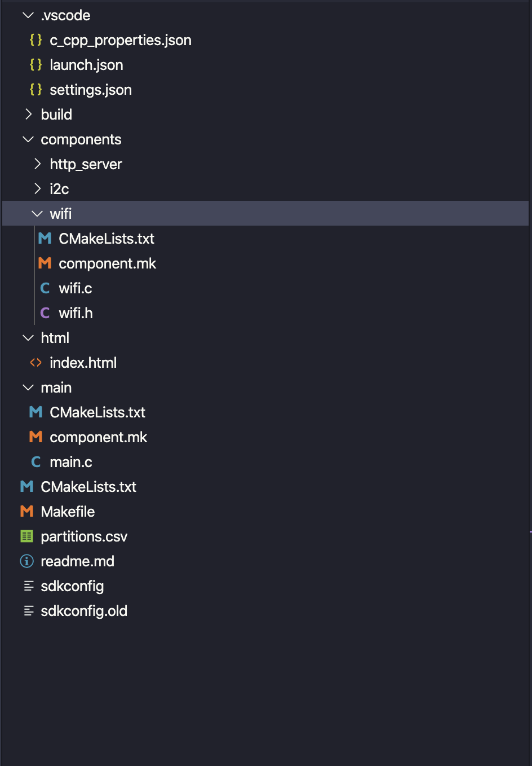Click the lines icon beside sdkconfig.old
Image resolution: width=532 pixels, height=766 pixels.
tap(28, 611)
